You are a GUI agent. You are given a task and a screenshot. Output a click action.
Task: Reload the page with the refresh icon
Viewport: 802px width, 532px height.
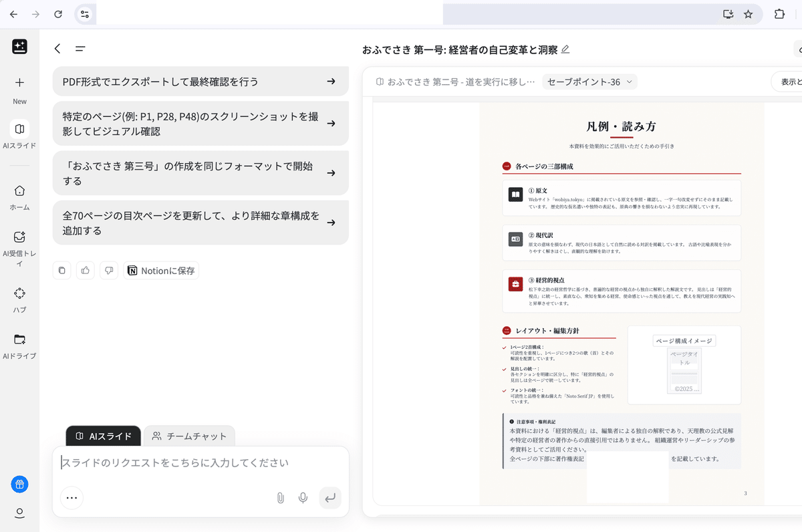tap(58, 14)
